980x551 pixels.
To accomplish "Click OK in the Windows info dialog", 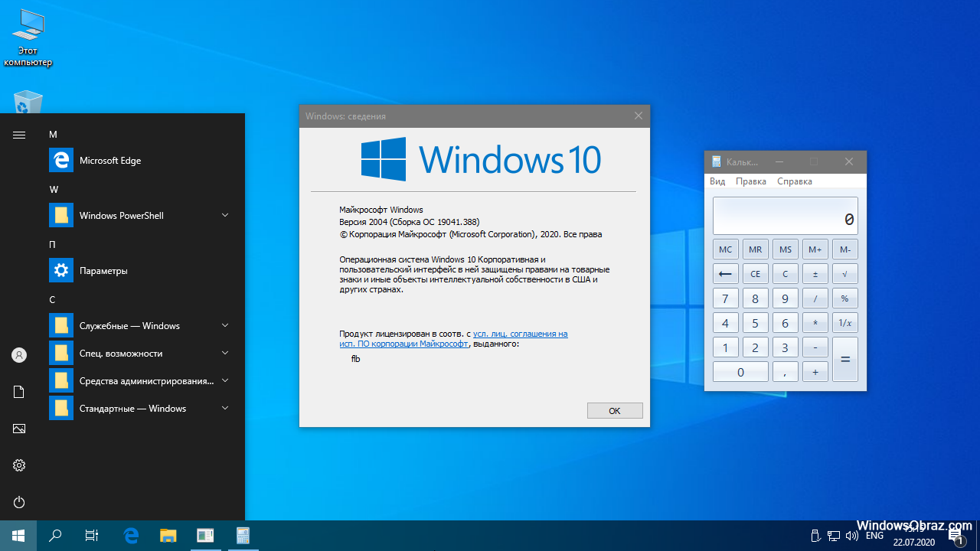I will tap(614, 411).
